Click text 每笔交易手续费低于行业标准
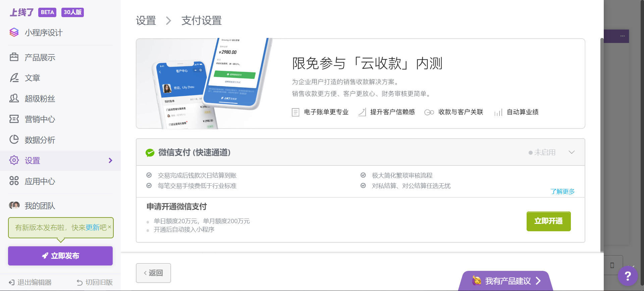 197,186
